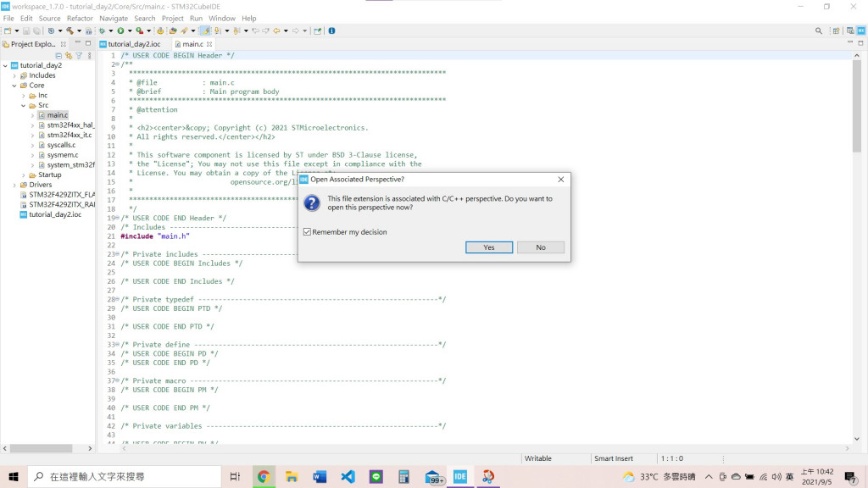Click the Information Center blue icon

[x=331, y=31]
